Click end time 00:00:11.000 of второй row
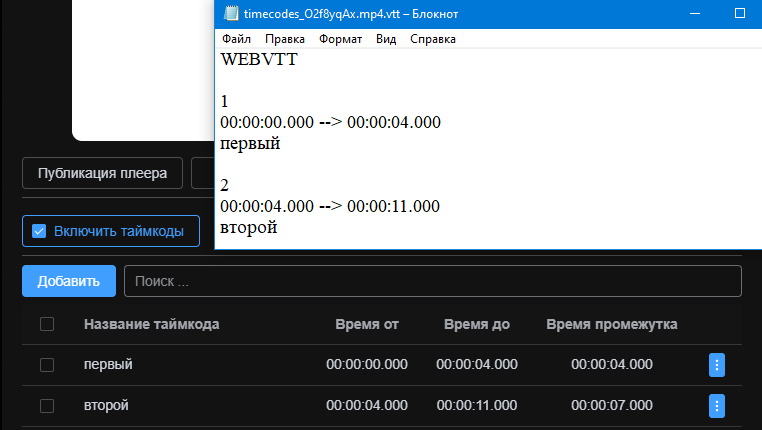This screenshot has height=430, width=762. (x=477, y=405)
